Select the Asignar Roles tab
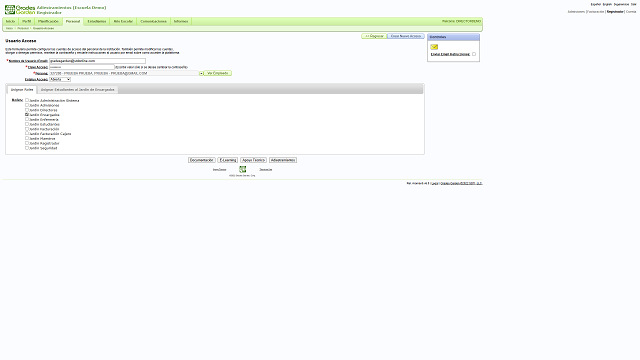Image resolution: width=640 pixels, height=360 pixels. [22, 89]
